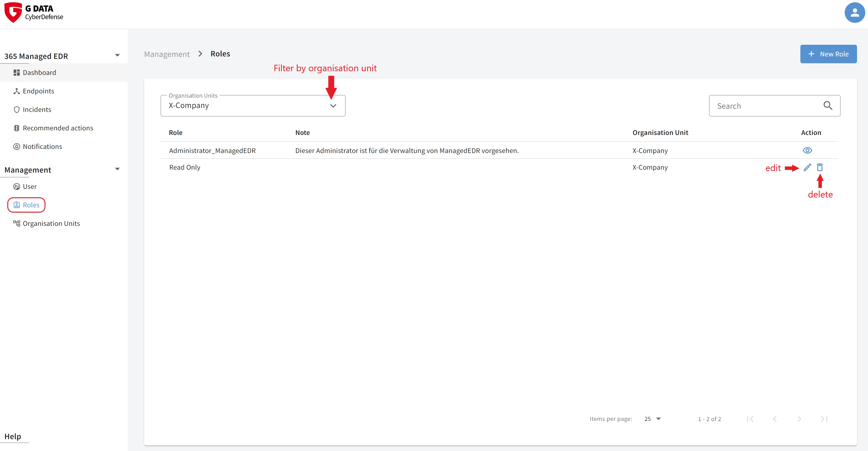The width and height of the screenshot is (868, 451).
Task: Open the Notifications menu item
Action: coord(64,147)
